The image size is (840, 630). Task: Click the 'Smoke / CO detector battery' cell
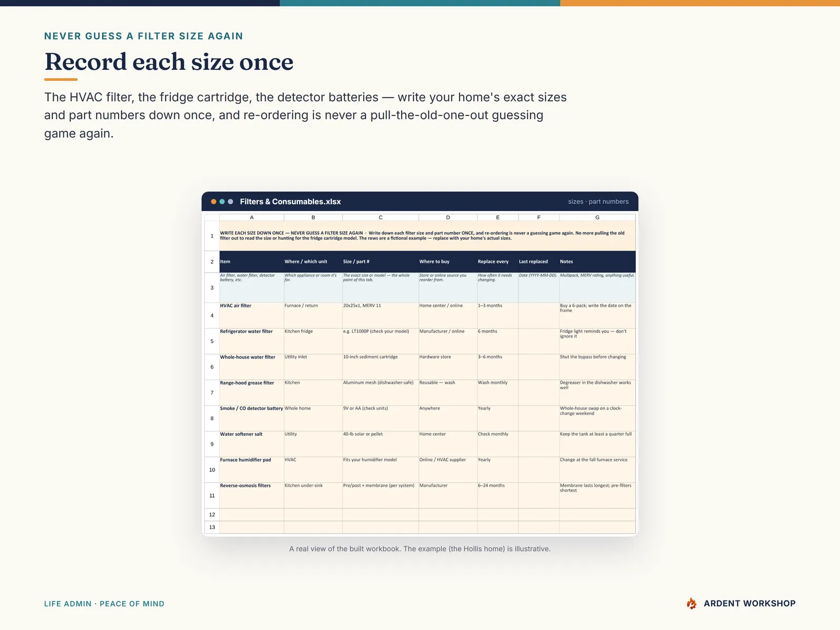[252, 418]
